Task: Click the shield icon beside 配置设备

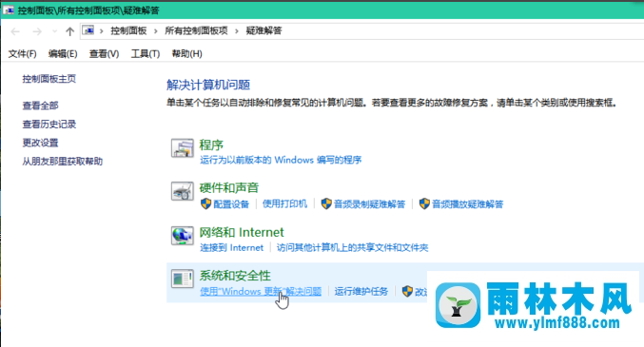Action: click(205, 203)
